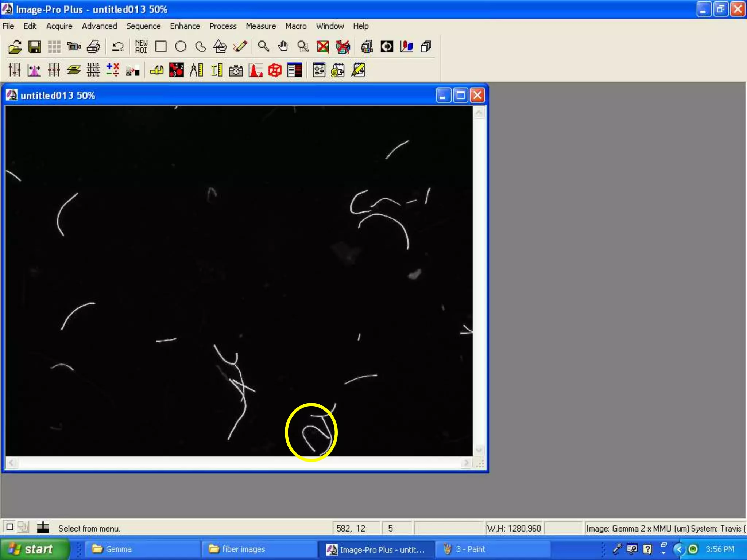Open the Process menu
The width and height of the screenshot is (747, 560).
tap(222, 26)
